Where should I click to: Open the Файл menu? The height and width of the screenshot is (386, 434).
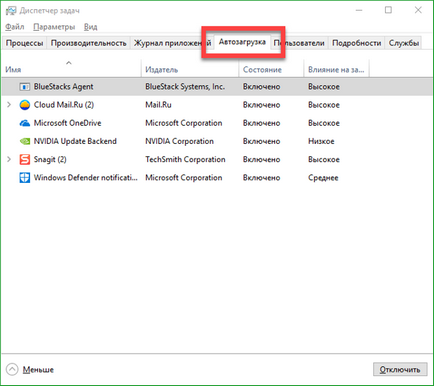15,27
